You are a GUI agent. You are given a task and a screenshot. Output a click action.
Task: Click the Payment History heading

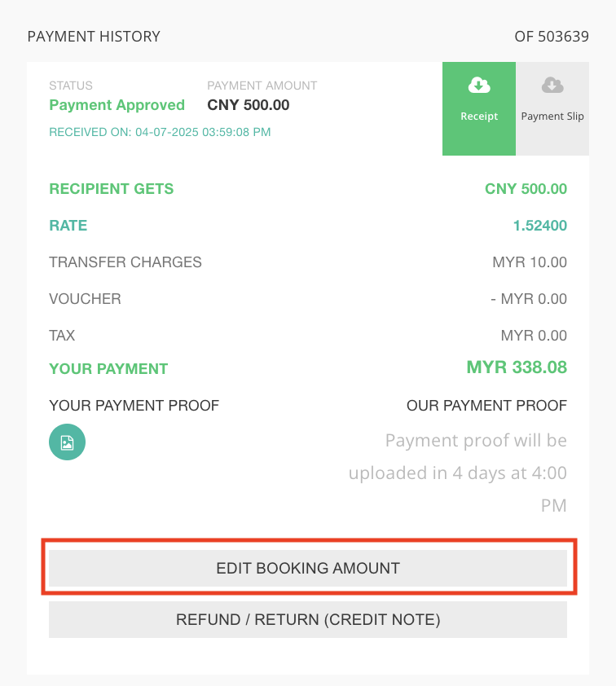click(x=94, y=37)
